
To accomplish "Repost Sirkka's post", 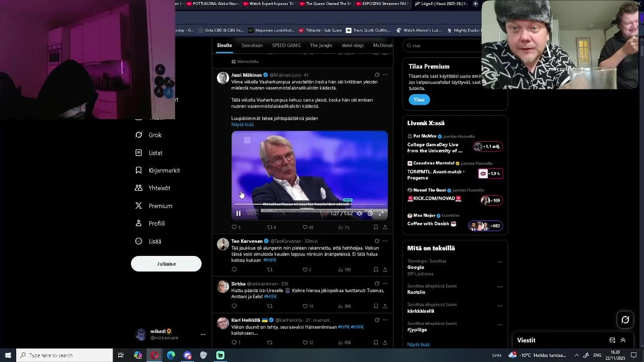I will tap(270, 306).
